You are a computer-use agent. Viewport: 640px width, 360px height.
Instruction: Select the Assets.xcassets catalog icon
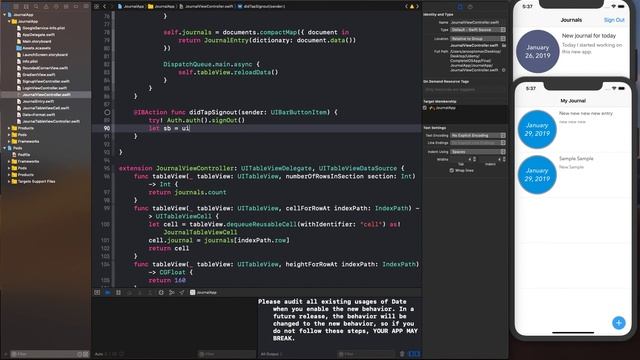pos(19,48)
